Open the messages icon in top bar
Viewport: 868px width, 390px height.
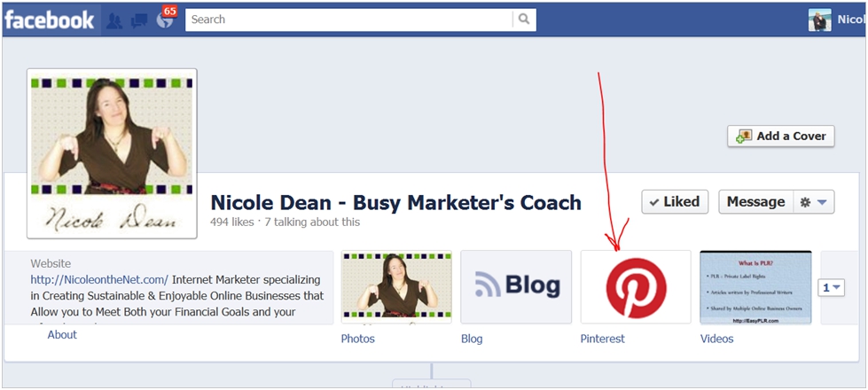pyautogui.click(x=138, y=20)
